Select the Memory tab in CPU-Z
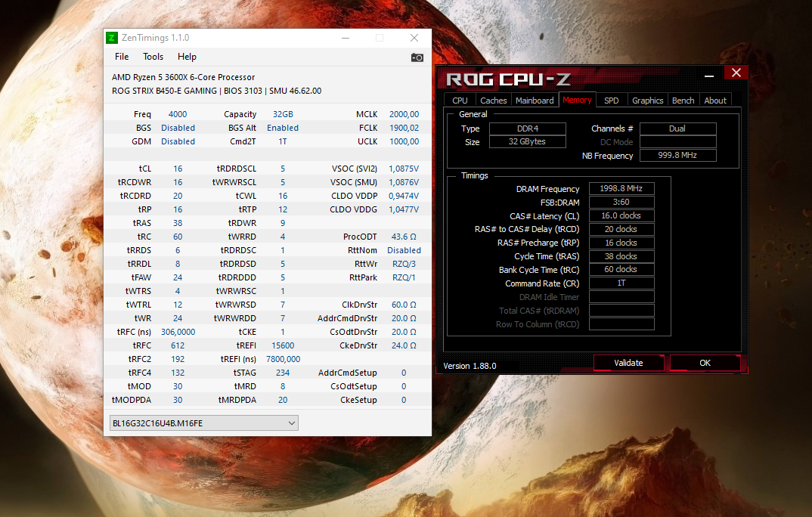This screenshot has height=517, width=812. pos(577,100)
